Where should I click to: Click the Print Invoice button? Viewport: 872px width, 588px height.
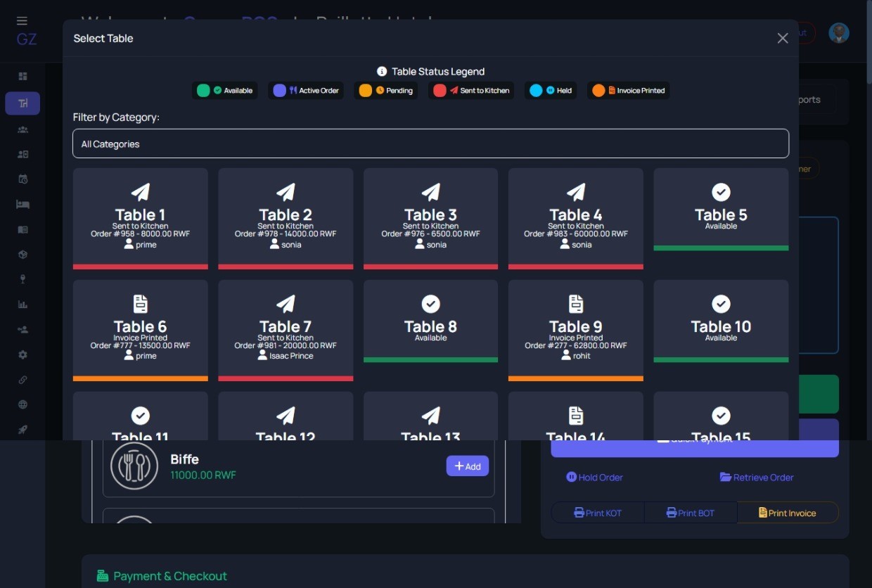787,513
